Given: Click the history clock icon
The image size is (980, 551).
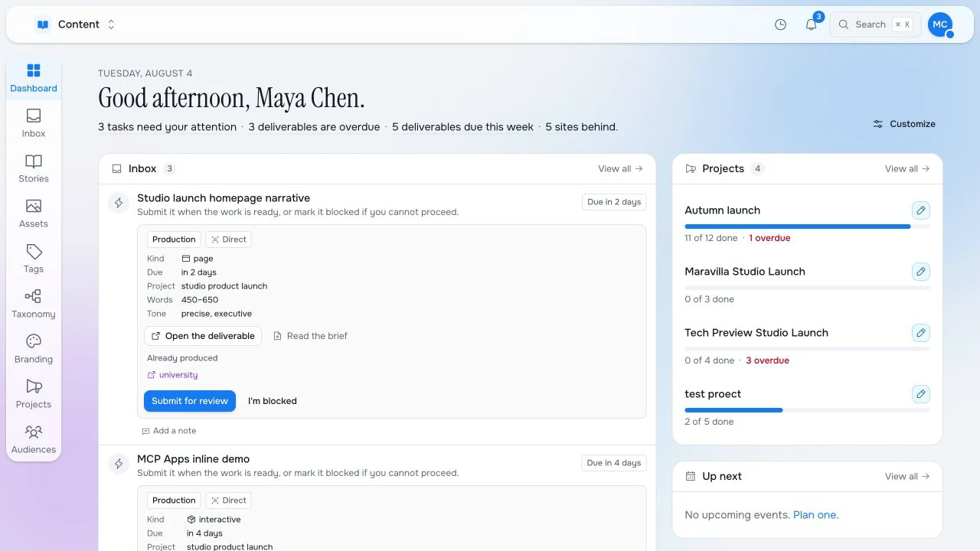Looking at the screenshot, I should click(780, 24).
